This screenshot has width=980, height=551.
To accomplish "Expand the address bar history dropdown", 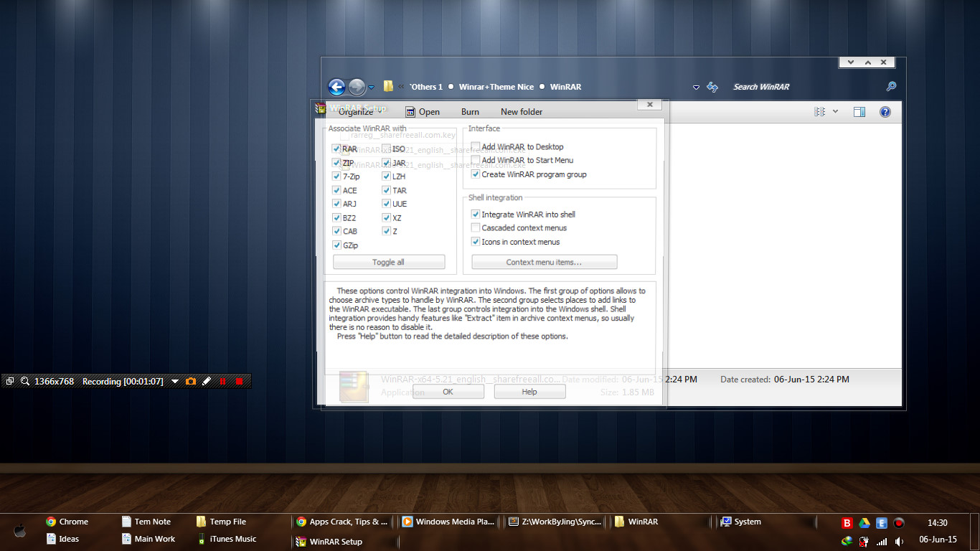I will coord(696,88).
